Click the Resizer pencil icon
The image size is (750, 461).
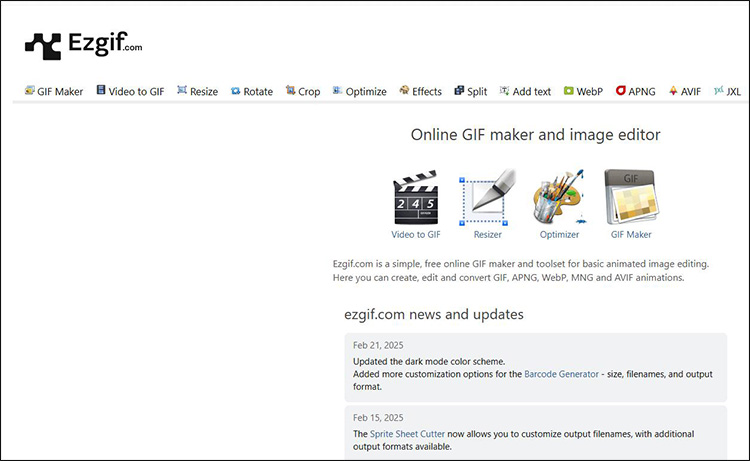[487, 198]
